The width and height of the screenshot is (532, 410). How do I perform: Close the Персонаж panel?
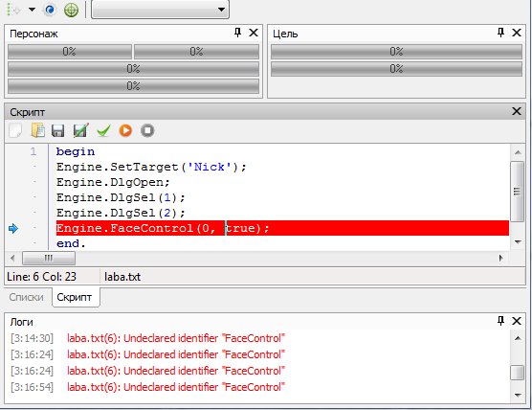tap(254, 33)
